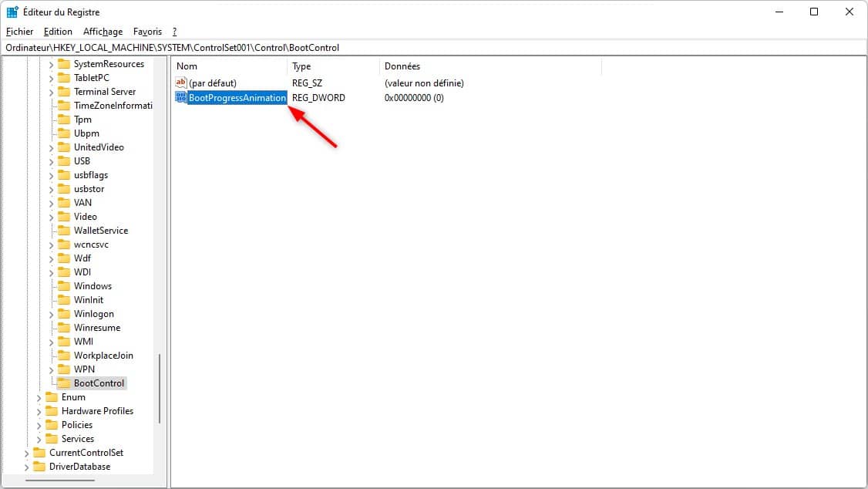Select the BootProgressAnimation value name
Image resolution: width=868 pixels, height=489 pixels.
coord(237,98)
